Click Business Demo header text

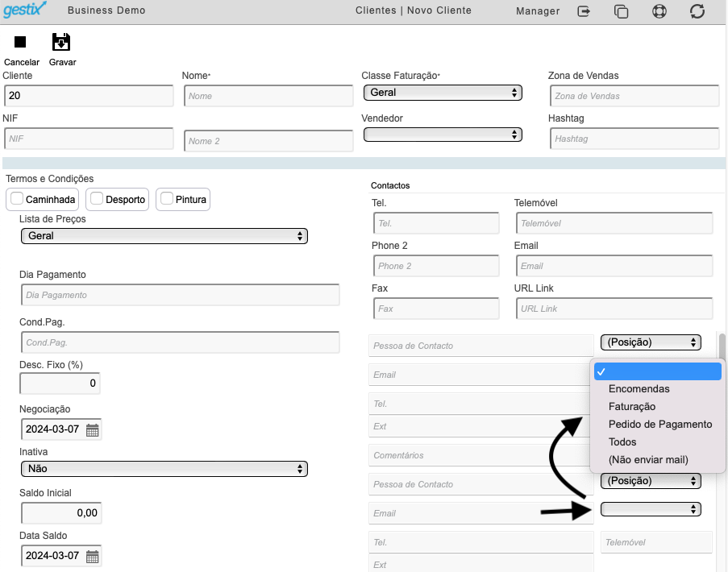[106, 10]
